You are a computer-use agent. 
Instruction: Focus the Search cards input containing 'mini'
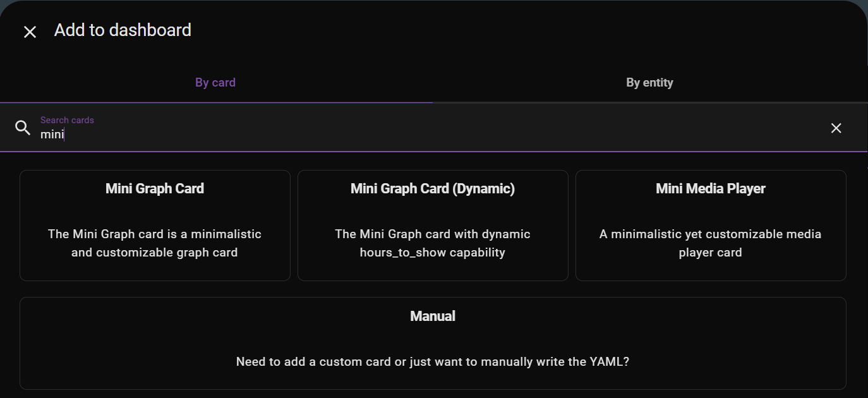(433, 128)
